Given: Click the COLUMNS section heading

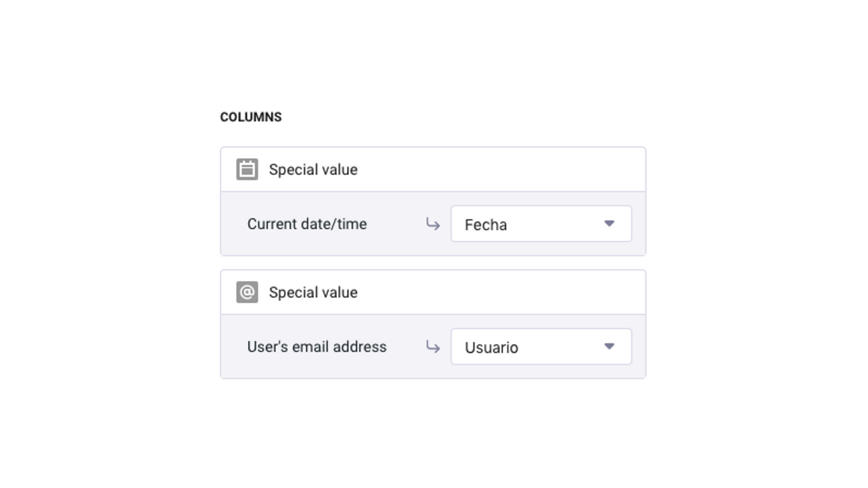Looking at the screenshot, I should point(251,117).
